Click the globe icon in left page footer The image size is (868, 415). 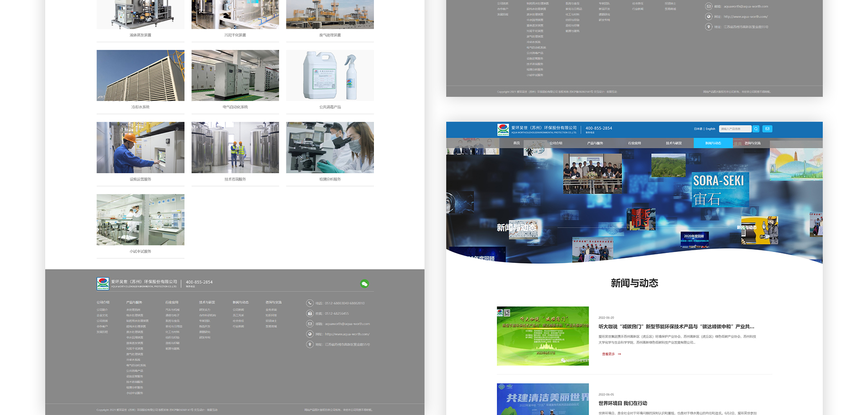click(310, 334)
